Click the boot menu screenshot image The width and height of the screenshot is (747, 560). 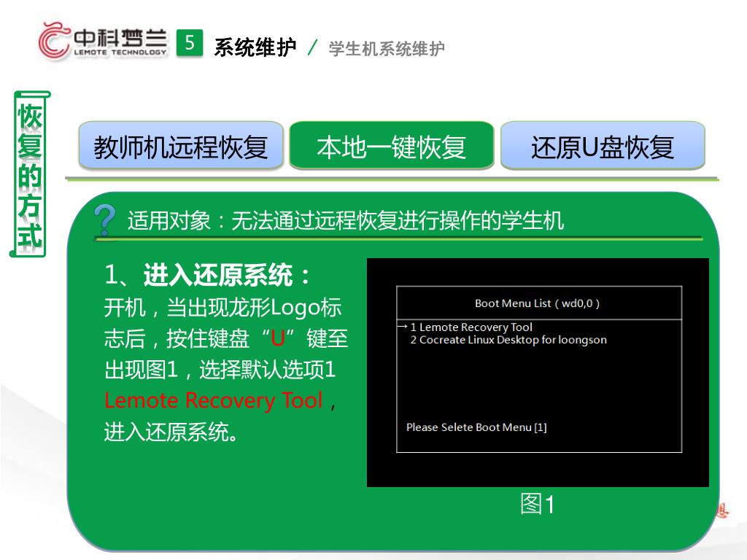(x=538, y=373)
